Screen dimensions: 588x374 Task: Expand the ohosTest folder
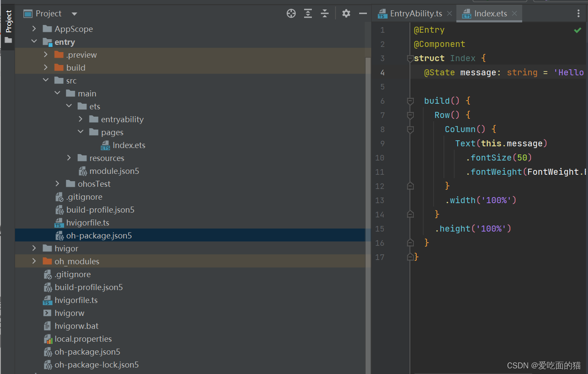point(57,184)
